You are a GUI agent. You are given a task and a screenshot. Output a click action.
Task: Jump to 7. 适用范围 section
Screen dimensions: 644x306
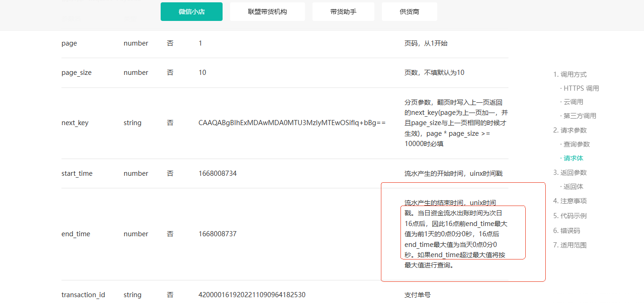570,245
